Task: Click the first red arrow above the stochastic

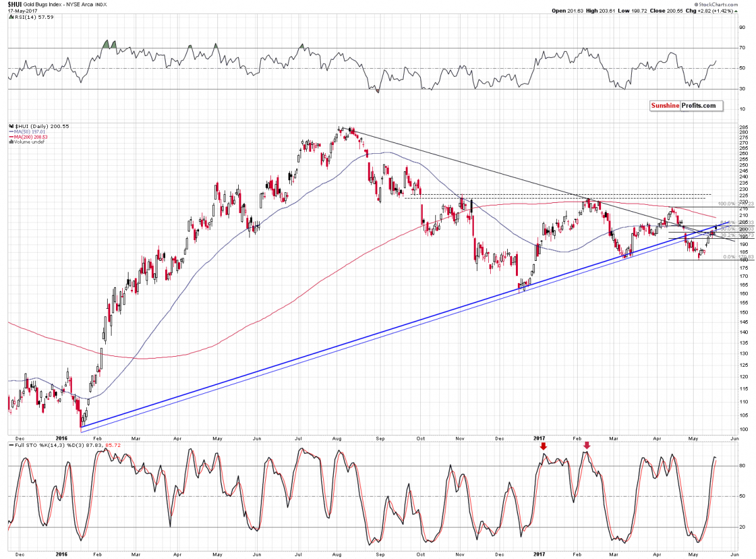Action: (x=544, y=446)
